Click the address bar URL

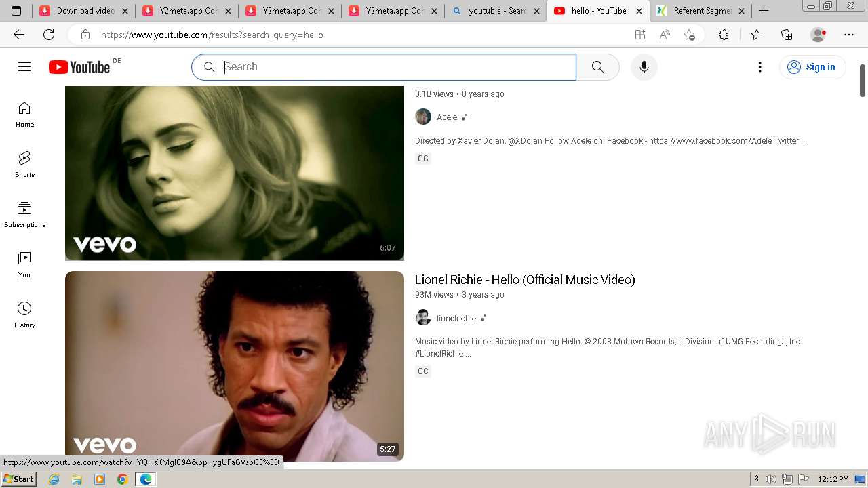point(212,35)
